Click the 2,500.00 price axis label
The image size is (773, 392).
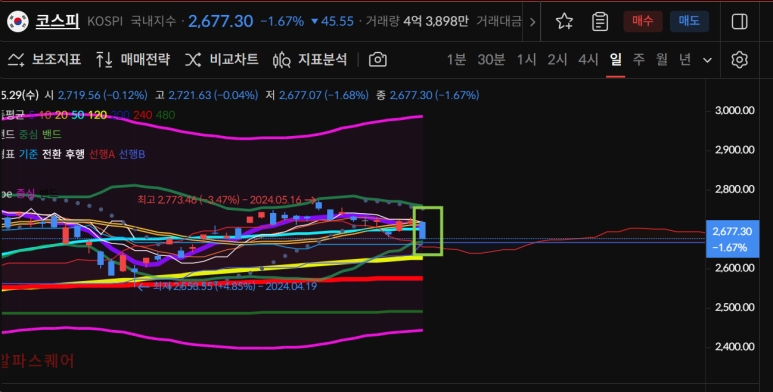(x=735, y=307)
